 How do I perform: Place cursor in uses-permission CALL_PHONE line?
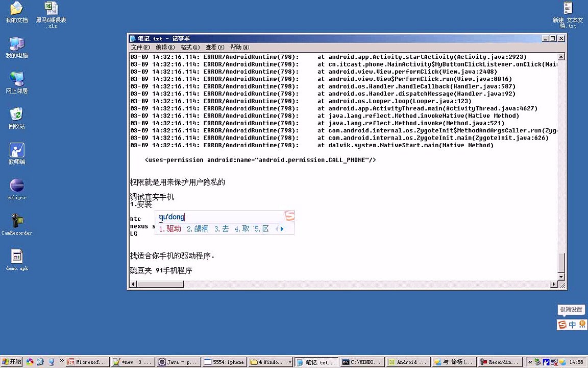pyautogui.click(x=260, y=160)
